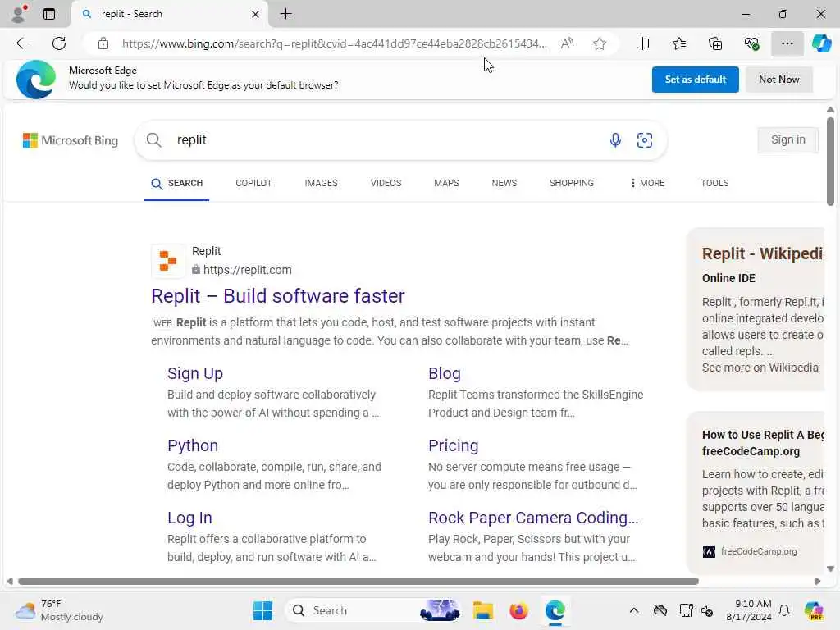Click Set as default button
This screenshot has height=630, width=840.
[x=695, y=80]
